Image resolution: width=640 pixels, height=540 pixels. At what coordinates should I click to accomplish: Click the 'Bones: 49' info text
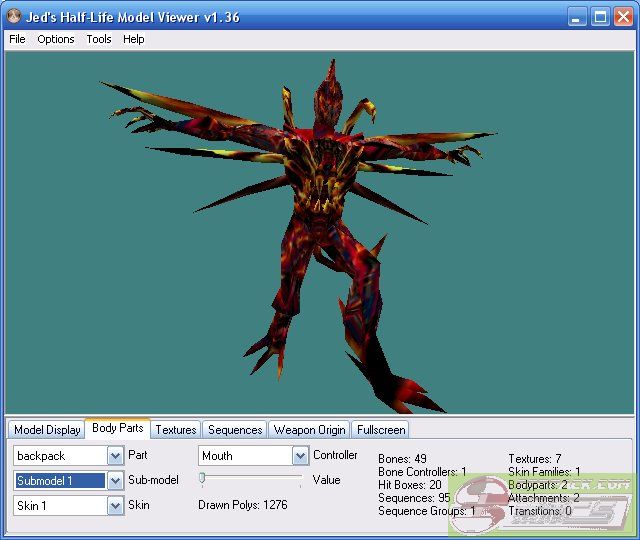pyautogui.click(x=402, y=458)
